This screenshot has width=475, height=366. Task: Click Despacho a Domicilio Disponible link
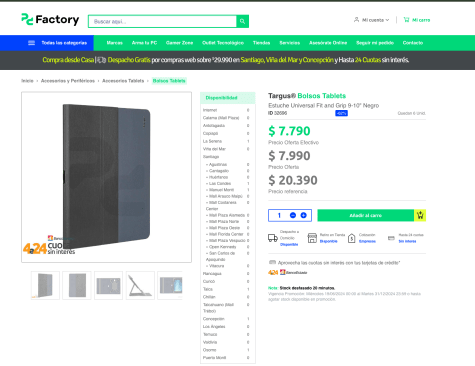[289, 244]
